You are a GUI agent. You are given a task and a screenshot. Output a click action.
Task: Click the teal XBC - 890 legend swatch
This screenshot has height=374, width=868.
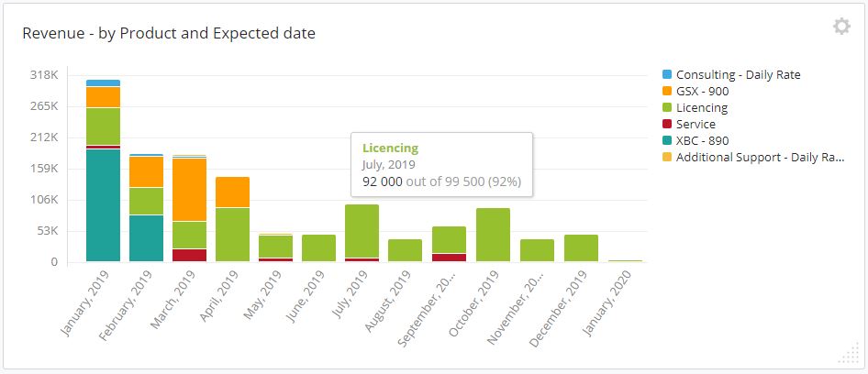667,141
